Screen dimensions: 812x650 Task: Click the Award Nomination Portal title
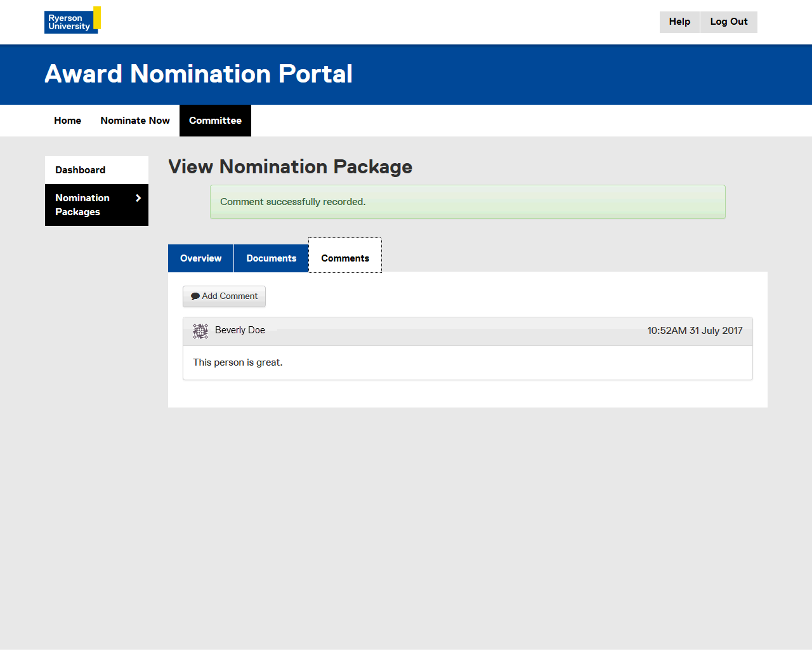199,74
